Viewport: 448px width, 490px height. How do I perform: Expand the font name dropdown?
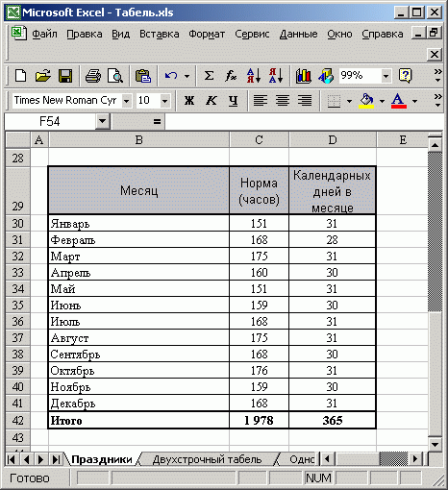[x=127, y=101]
